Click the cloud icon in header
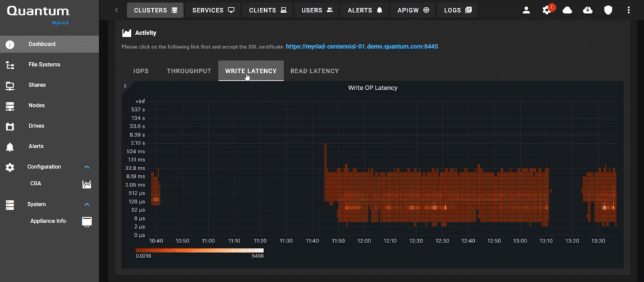The width and height of the screenshot is (644, 282). [x=567, y=10]
